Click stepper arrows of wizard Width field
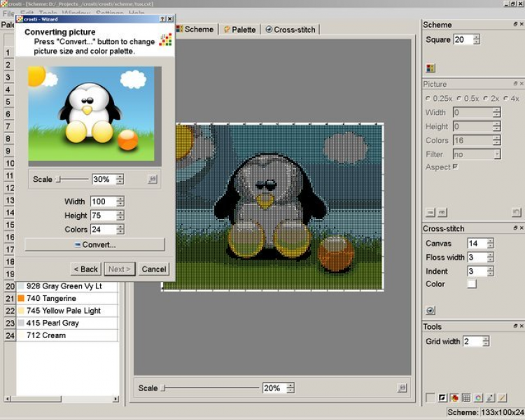This screenshot has height=420, width=525. (120, 202)
